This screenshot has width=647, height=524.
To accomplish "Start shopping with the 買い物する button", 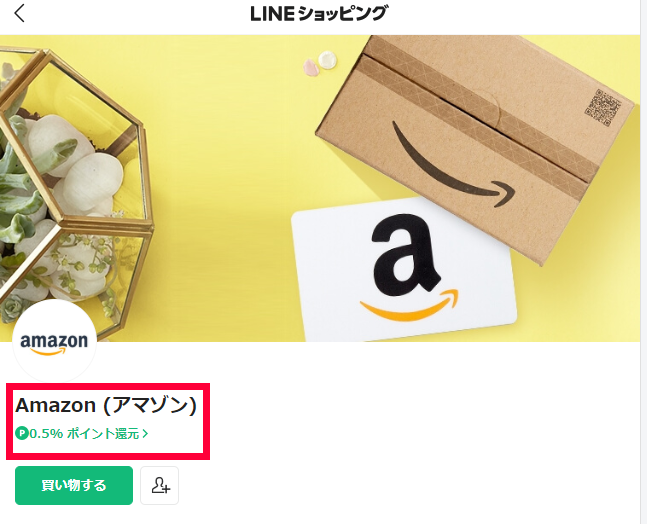I will (x=74, y=485).
